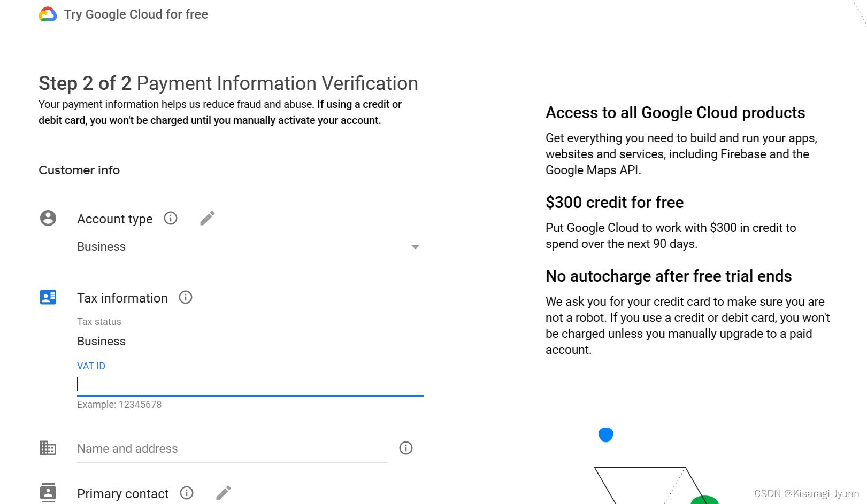Click the 'Step 2 of 2' heading
The image size is (867, 504).
pos(85,83)
